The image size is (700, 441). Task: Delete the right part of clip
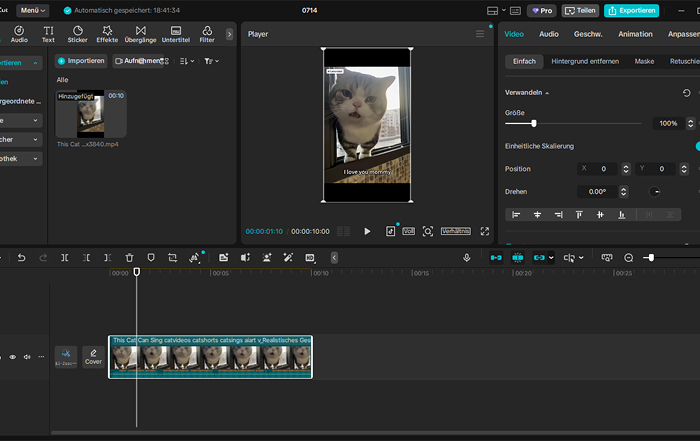pos(108,258)
